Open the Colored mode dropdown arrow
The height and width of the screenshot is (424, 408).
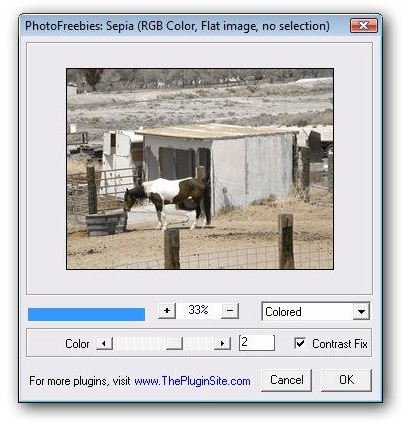click(361, 312)
